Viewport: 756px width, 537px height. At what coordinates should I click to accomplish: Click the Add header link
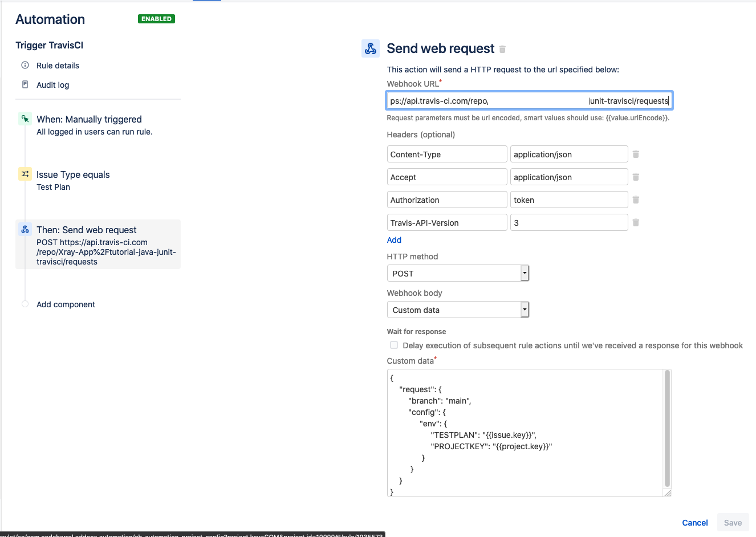pyautogui.click(x=394, y=240)
